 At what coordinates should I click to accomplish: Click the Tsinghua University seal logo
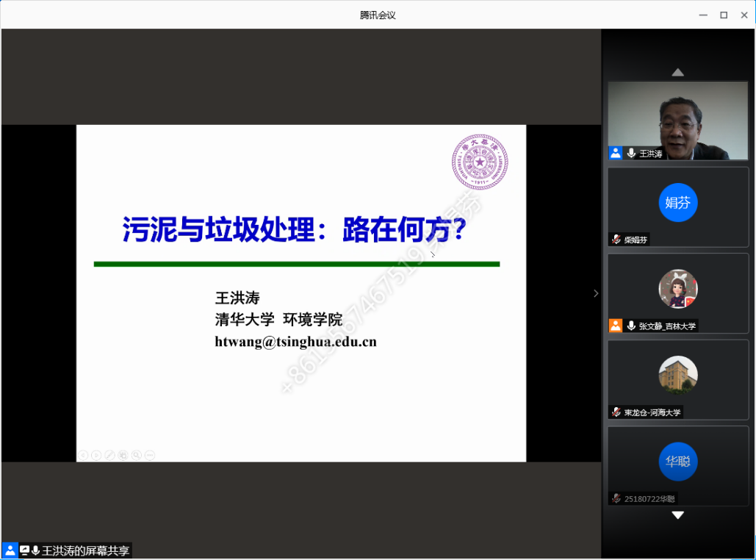pos(480,162)
